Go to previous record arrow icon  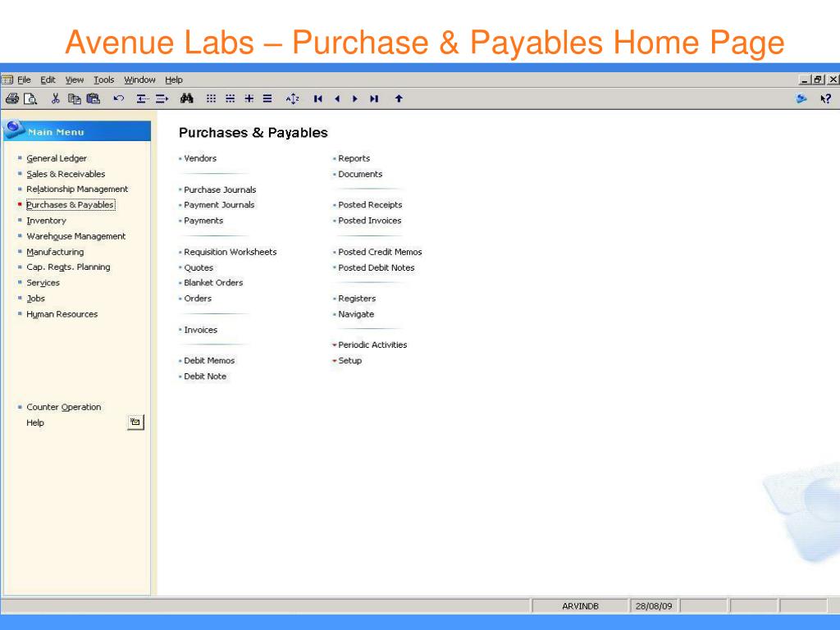(337, 98)
